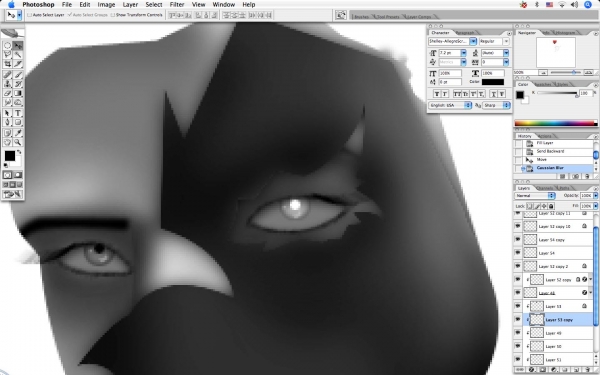This screenshot has width=600, height=375.
Task: Open the Filter menu
Action: [x=177, y=5]
